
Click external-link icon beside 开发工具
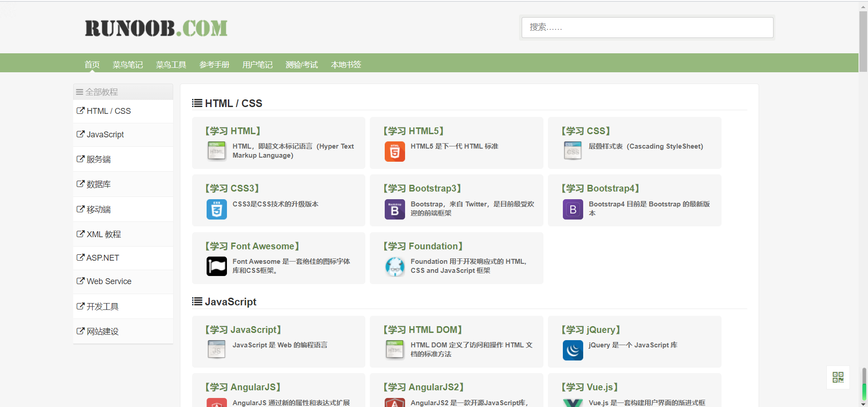[80, 306]
